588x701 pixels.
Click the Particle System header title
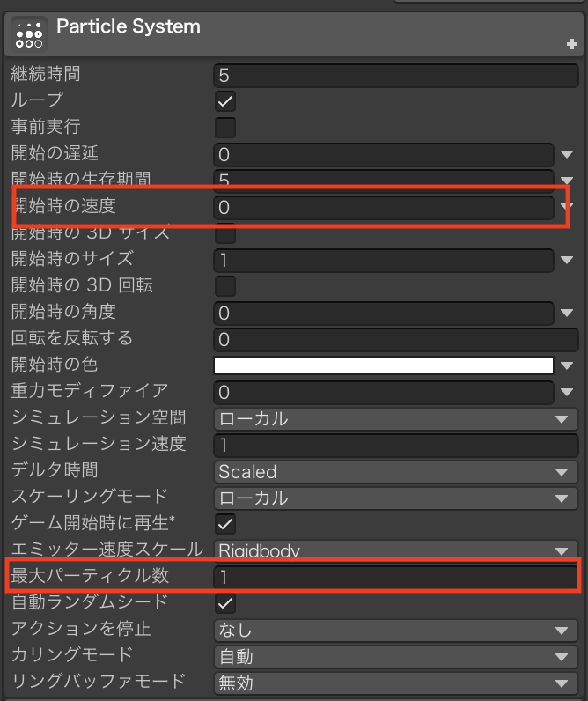[x=129, y=26]
